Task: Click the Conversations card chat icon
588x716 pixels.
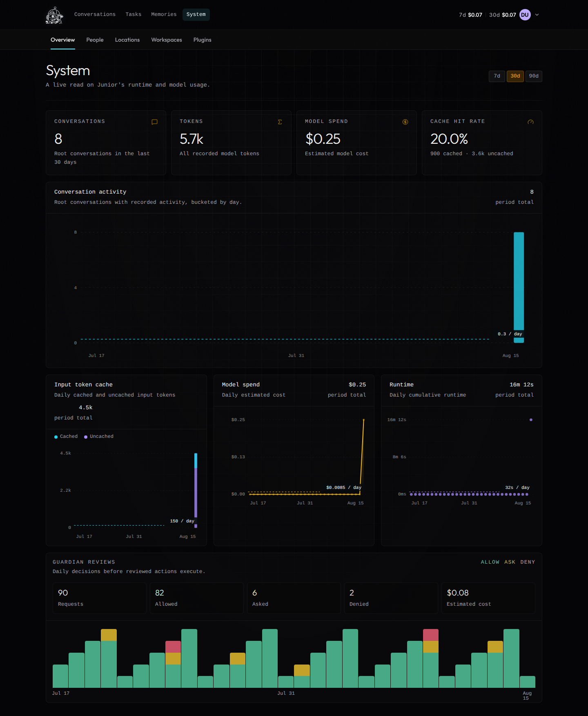Action: 154,122
